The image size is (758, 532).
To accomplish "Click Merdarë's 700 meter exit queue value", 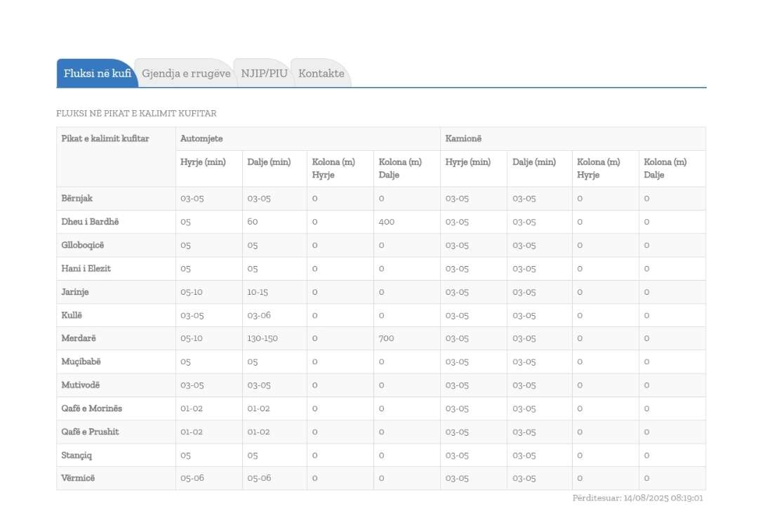I will [x=386, y=338].
